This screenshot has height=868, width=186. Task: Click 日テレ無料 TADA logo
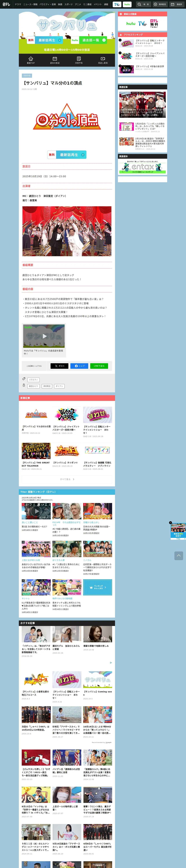click(x=154, y=23)
